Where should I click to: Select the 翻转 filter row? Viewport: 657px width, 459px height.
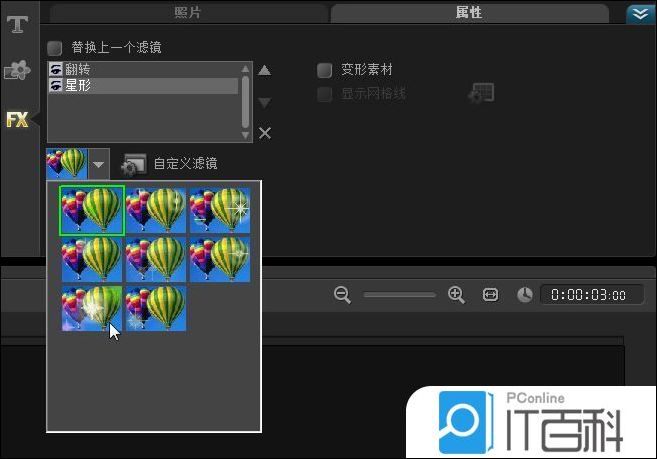point(143,70)
